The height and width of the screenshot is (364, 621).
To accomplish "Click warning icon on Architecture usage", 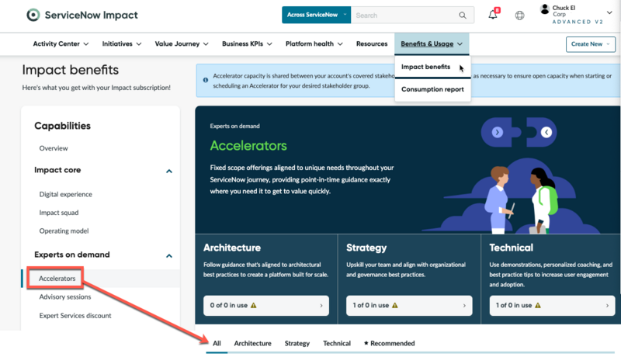I will pos(254,305).
